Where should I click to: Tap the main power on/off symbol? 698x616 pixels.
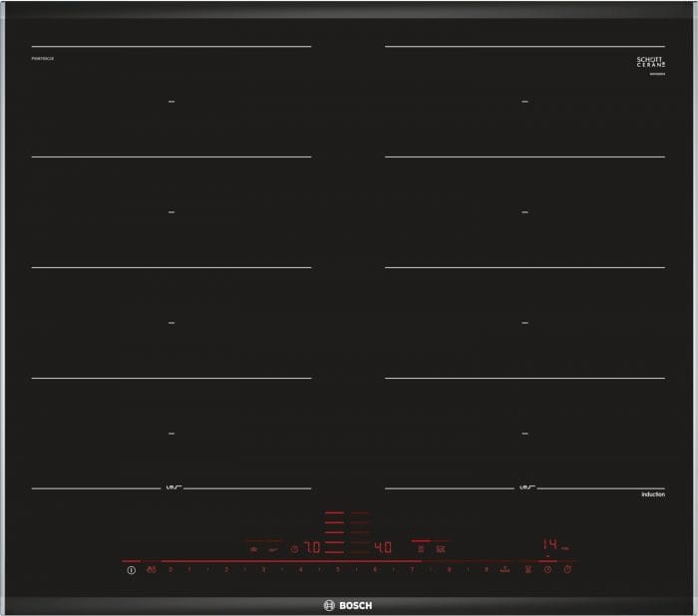click(x=131, y=570)
